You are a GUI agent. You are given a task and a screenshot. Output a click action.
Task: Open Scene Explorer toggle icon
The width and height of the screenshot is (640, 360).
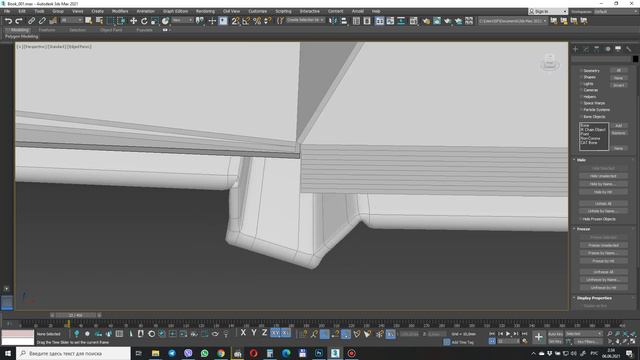[356, 21]
